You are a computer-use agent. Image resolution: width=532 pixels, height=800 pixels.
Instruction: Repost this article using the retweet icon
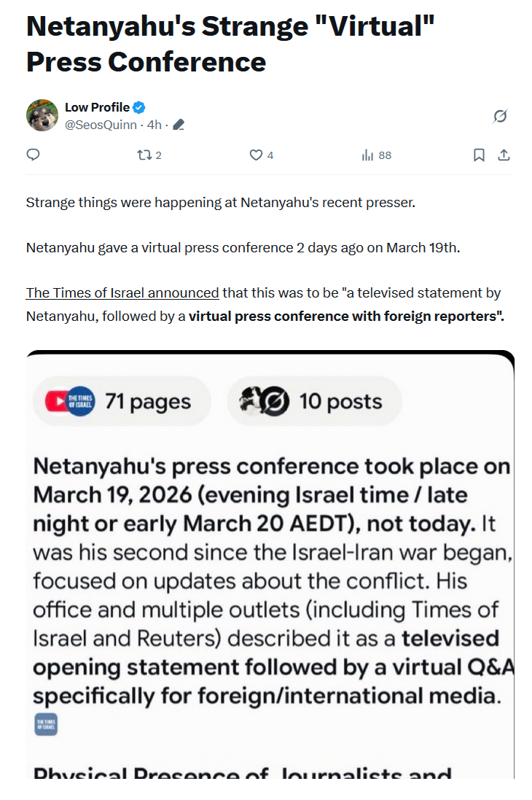coord(144,155)
